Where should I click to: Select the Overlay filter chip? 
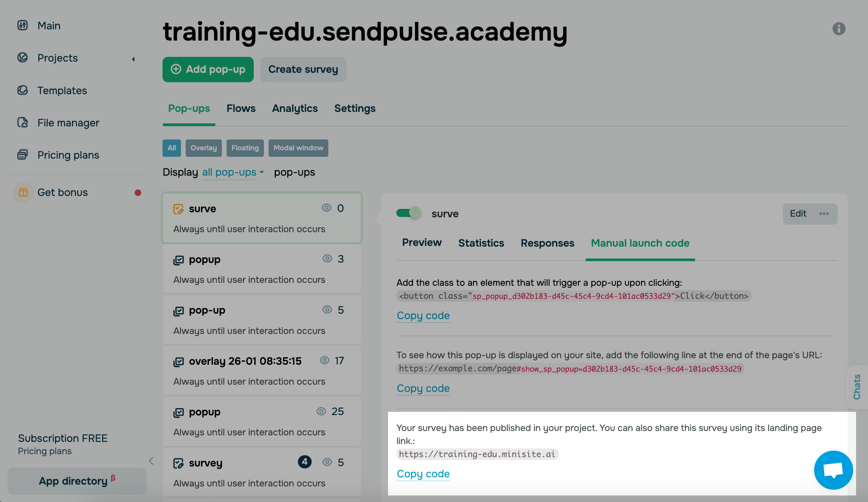[203, 148]
